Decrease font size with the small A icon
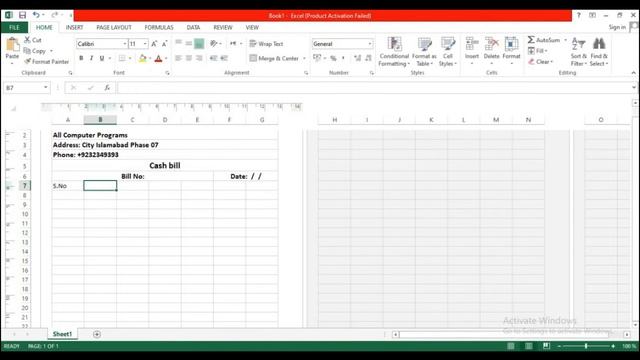This screenshot has height=360, width=640. pos(164,44)
